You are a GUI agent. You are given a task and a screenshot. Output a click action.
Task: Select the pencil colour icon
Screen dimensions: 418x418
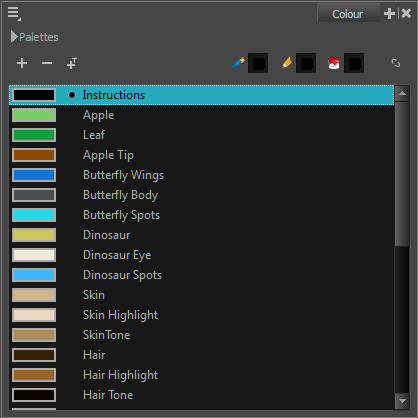287,62
